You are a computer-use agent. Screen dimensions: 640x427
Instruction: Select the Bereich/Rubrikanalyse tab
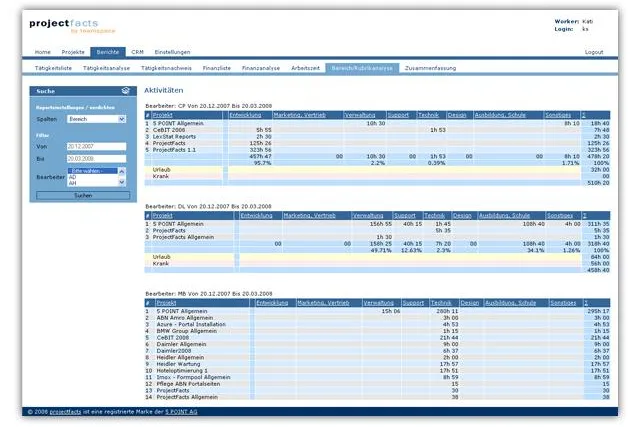point(362,68)
